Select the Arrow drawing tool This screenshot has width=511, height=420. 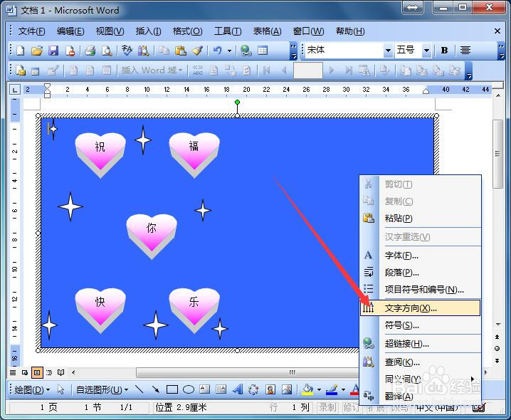pos(155,389)
